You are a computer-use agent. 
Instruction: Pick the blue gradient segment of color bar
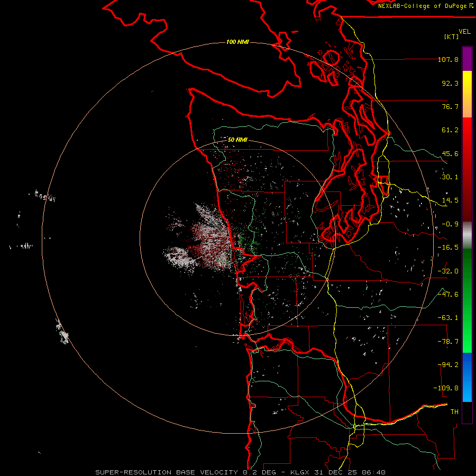pos(467,377)
